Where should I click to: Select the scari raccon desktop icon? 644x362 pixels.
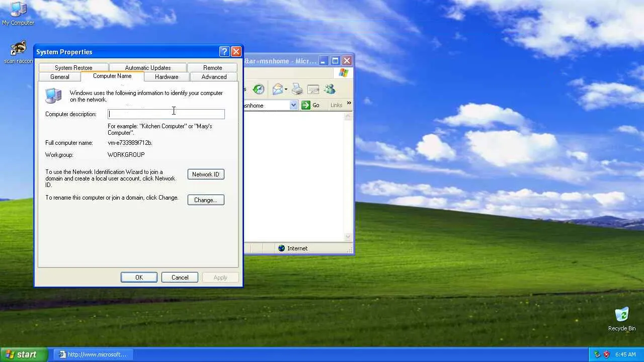18,49
